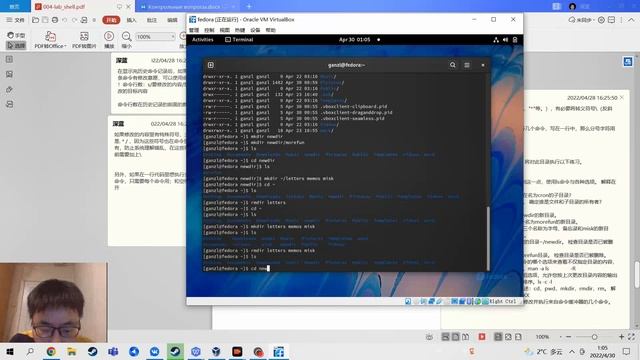Select the 编辑 ribbon tab
The image size is (640, 360).
[x=172, y=20]
